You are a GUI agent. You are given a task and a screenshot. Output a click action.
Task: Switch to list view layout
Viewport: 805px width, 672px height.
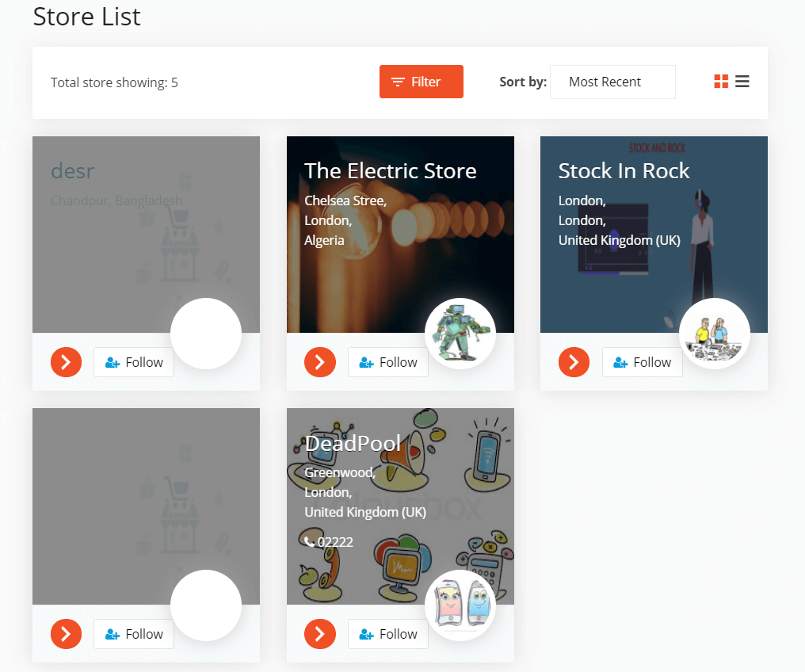(742, 81)
